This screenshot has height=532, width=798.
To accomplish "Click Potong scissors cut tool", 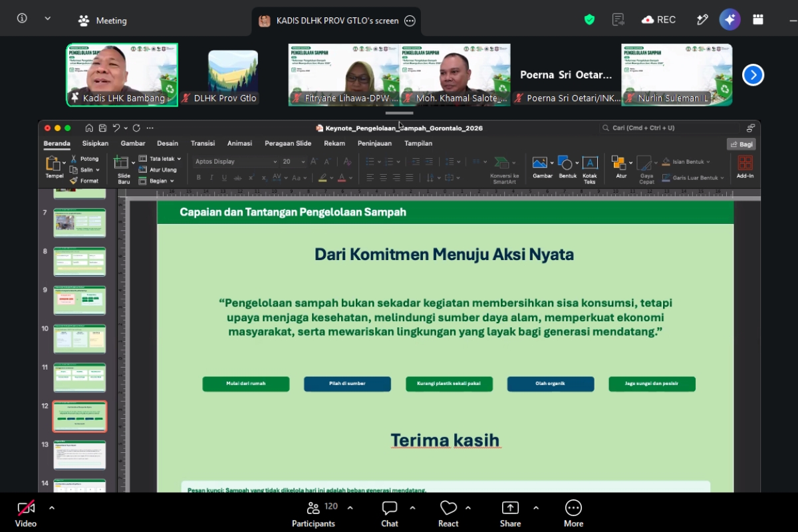I will [x=85, y=159].
